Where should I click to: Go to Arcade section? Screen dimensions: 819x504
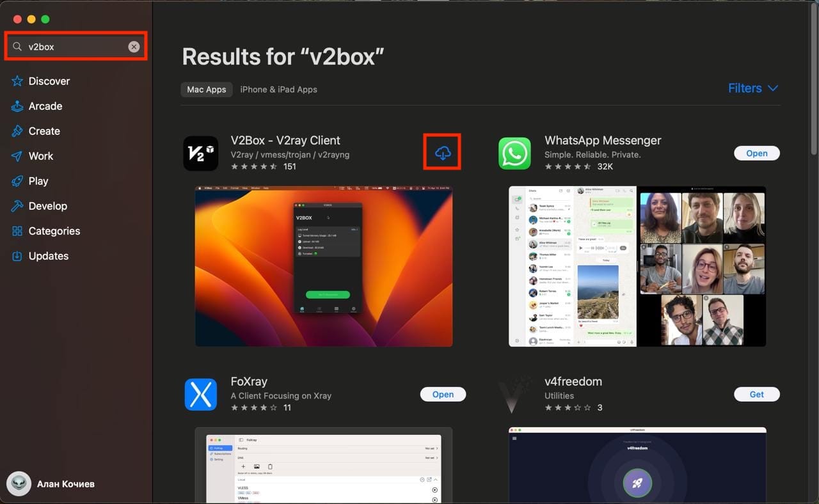click(x=45, y=106)
